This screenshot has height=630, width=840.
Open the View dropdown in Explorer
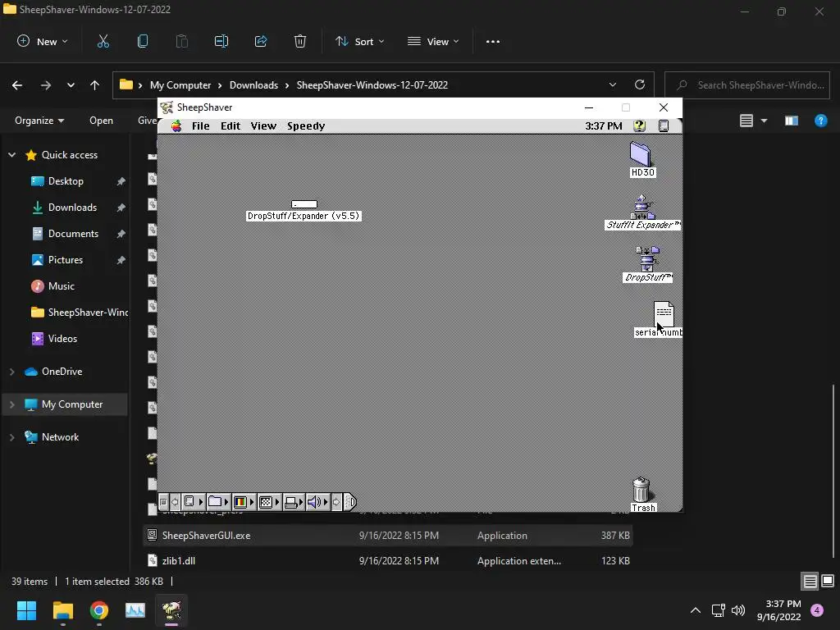click(433, 41)
